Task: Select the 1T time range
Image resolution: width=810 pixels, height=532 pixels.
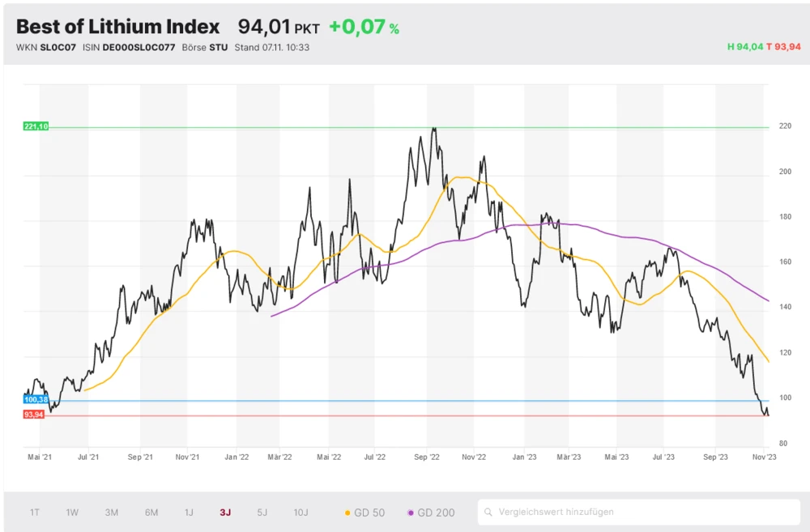Action: click(35, 512)
